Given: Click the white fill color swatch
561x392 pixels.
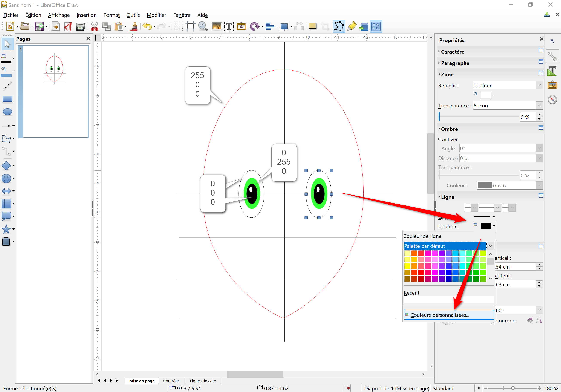Looking at the screenshot, I should coord(486,95).
